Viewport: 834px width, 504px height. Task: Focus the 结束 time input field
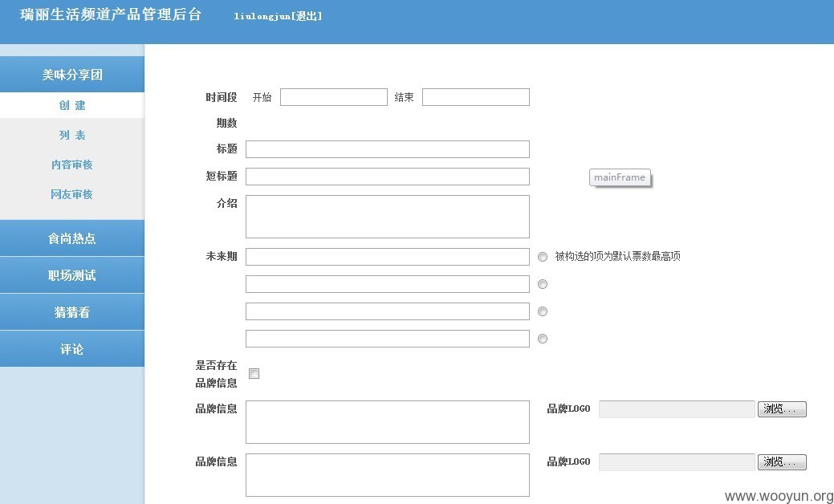coord(475,97)
